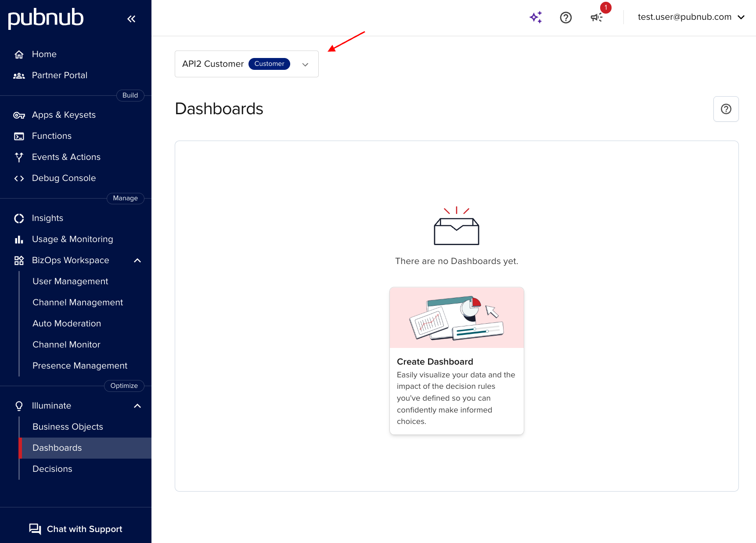View announcements via the megaphone icon
The width and height of the screenshot is (756, 543).
[596, 18]
